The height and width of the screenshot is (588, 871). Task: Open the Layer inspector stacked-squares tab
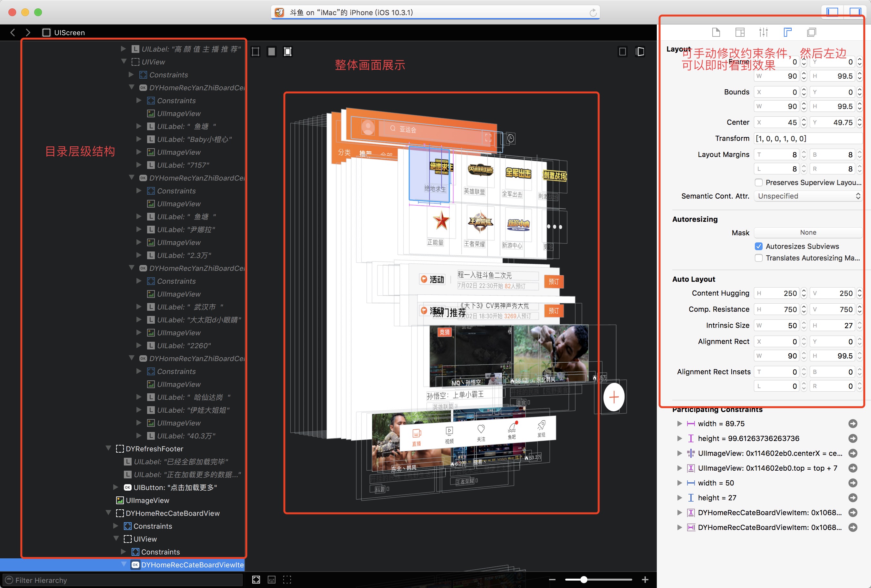point(811,32)
